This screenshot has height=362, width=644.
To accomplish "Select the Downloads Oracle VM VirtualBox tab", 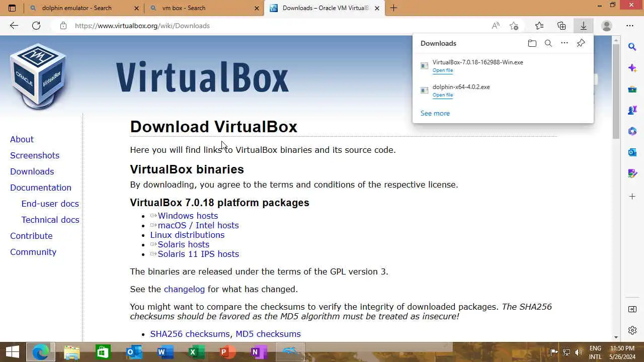I will coord(326,8).
